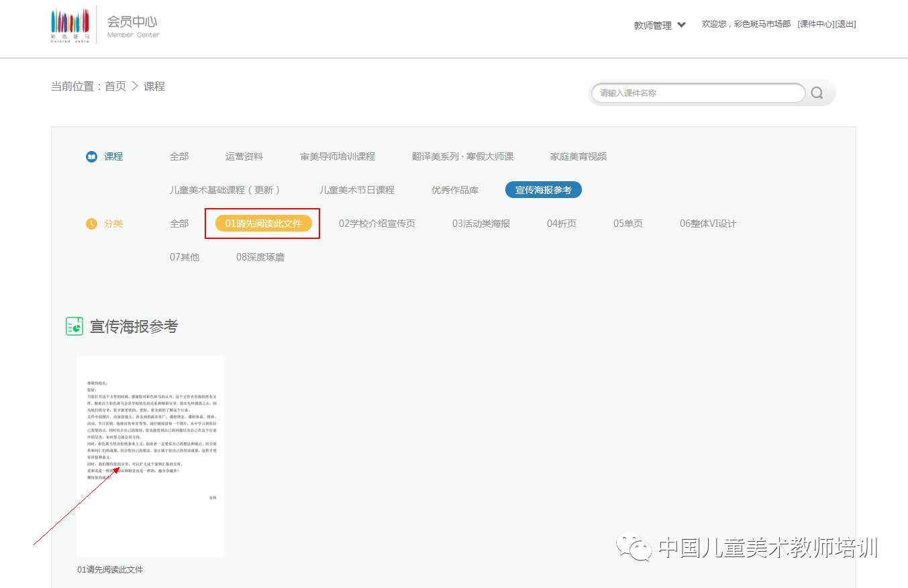The image size is (908, 588).
Task: Focus the 请输入课件名称 search field
Action: pos(698,93)
